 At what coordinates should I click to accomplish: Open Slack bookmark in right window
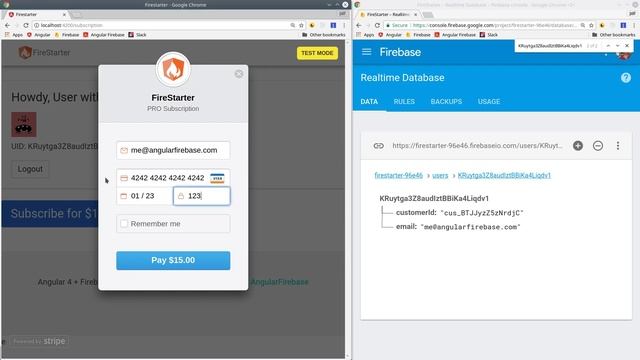pyautogui.click(x=489, y=35)
